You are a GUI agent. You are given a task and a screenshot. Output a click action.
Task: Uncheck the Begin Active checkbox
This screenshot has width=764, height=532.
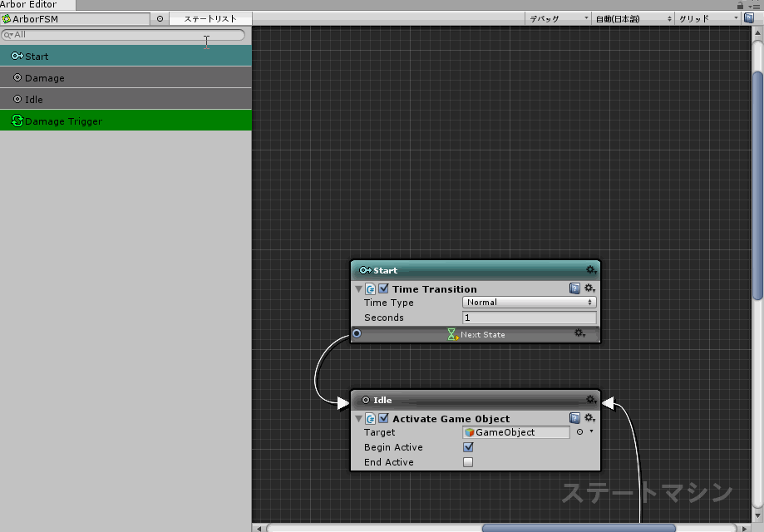tap(468, 447)
